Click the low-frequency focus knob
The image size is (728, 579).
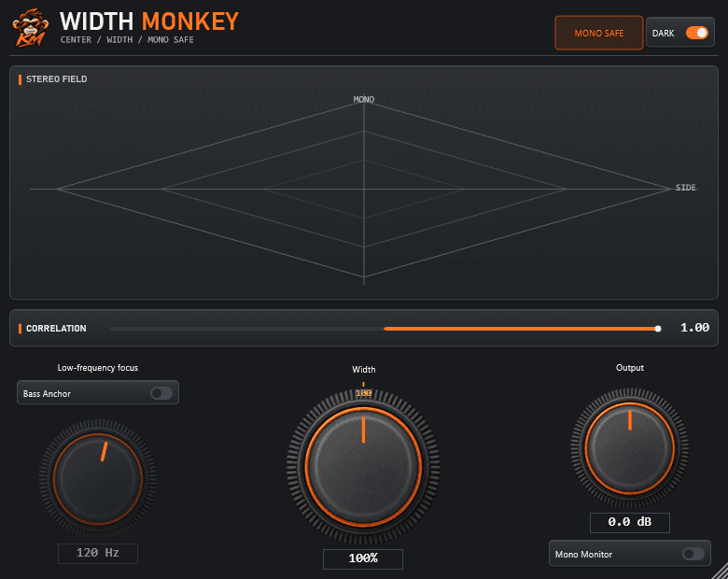point(97,479)
